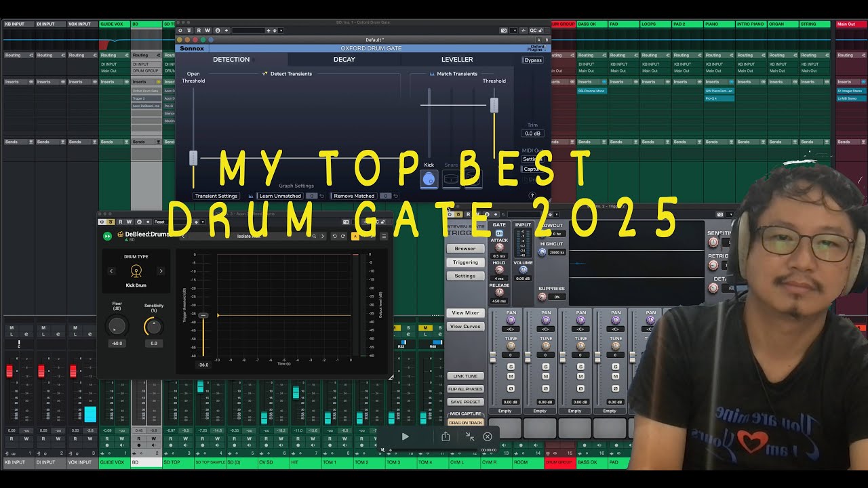
Task: Click the play button in the video overlay
Action: pos(405,436)
